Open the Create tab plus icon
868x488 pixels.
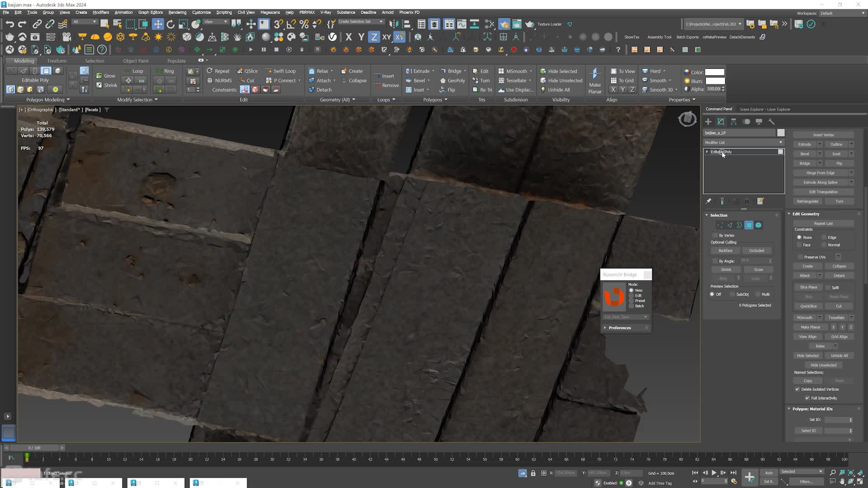tap(708, 122)
